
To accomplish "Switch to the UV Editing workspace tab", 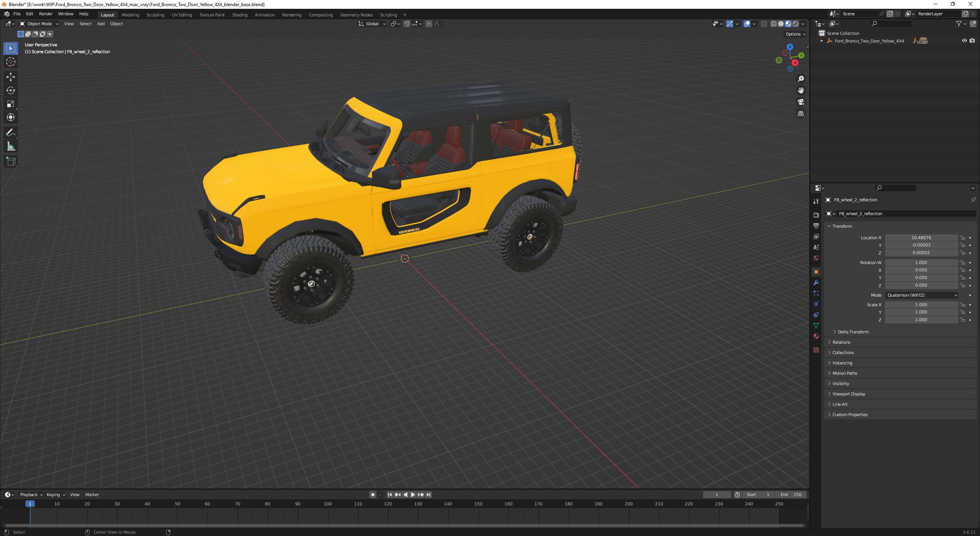I will pos(181,15).
